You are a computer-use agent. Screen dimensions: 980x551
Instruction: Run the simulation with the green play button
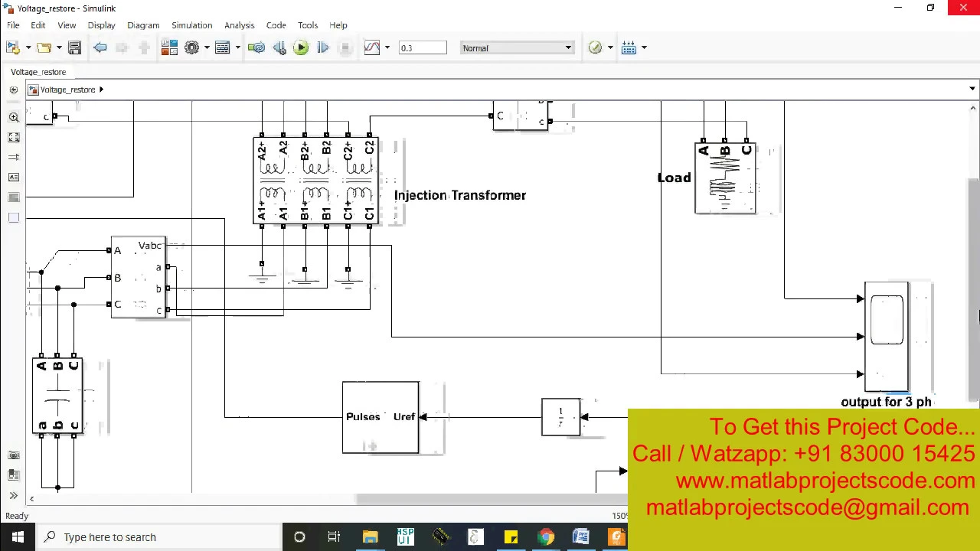click(x=301, y=48)
